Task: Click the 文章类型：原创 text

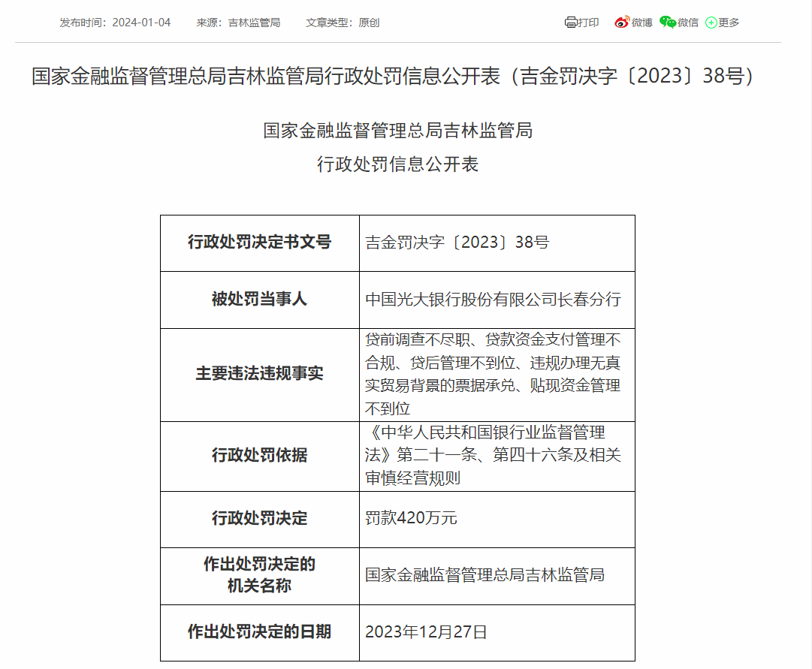Action: coord(343,23)
